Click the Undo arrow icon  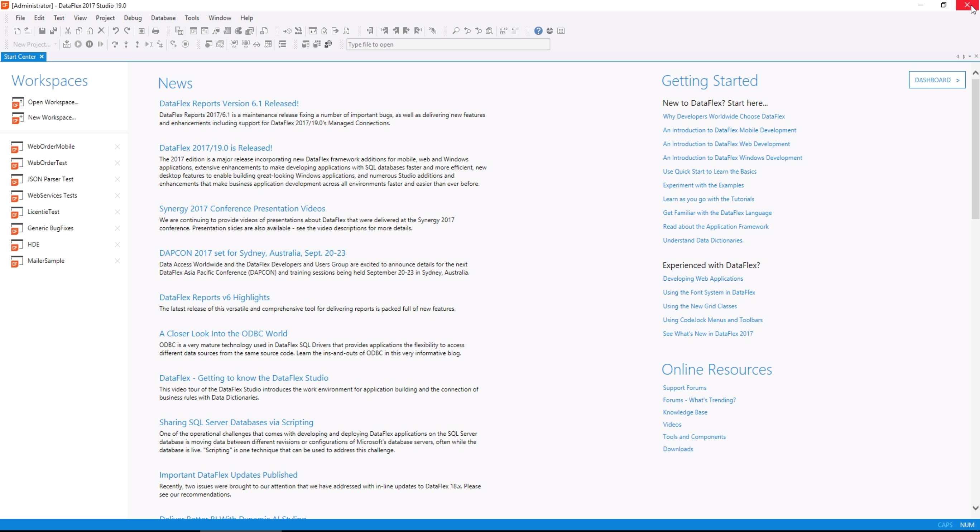[116, 31]
